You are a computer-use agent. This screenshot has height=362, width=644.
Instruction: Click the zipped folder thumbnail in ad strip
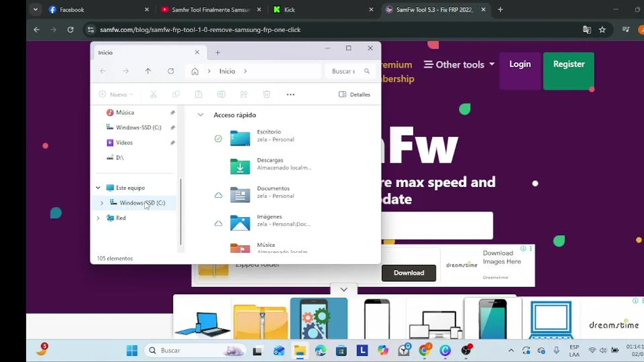pyautogui.click(x=261, y=319)
